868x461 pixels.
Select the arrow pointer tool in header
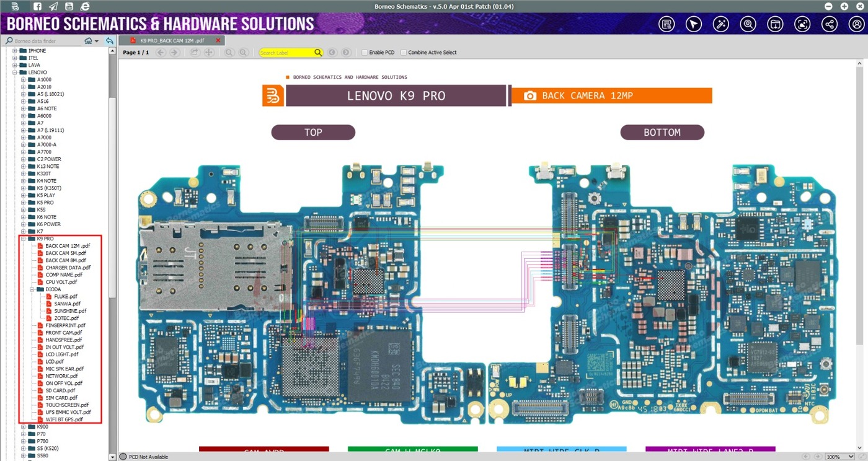[x=694, y=24]
